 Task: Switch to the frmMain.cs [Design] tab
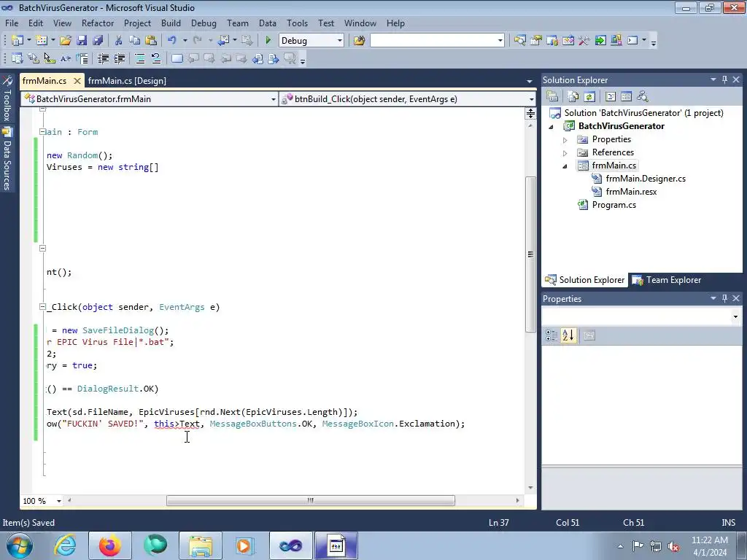point(127,81)
